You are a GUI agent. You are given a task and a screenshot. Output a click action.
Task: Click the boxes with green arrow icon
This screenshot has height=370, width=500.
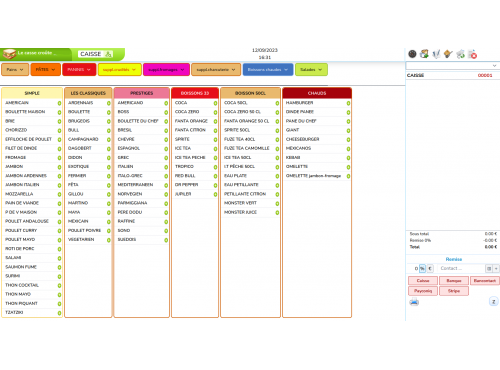click(x=424, y=54)
